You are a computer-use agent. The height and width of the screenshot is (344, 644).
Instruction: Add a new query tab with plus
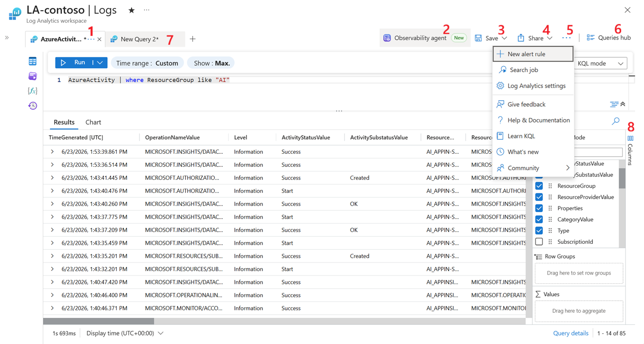(x=192, y=39)
